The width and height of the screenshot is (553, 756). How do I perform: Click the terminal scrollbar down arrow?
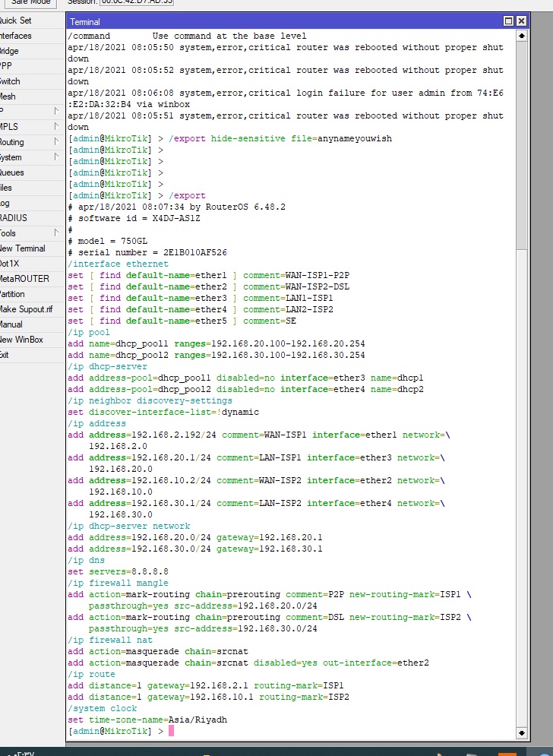coord(521,733)
